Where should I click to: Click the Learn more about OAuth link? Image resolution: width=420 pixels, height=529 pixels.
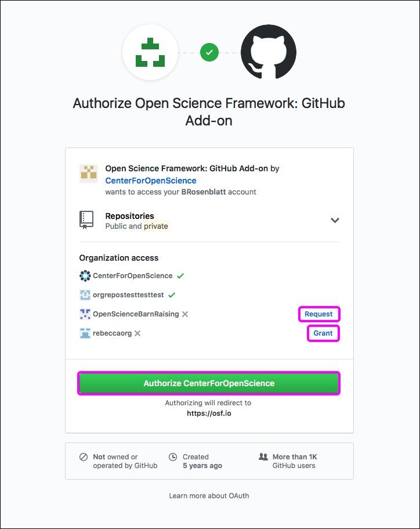point(210,496)
